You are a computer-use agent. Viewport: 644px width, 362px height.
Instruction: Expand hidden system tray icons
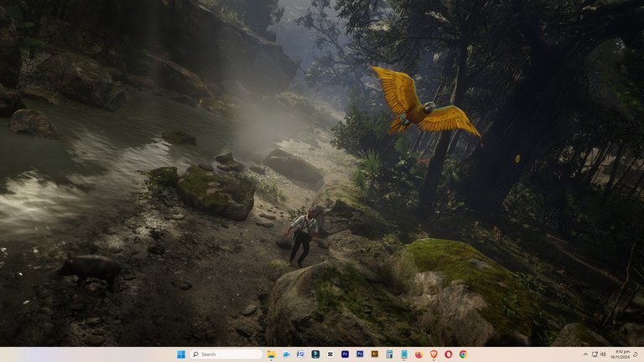[585, 354]
